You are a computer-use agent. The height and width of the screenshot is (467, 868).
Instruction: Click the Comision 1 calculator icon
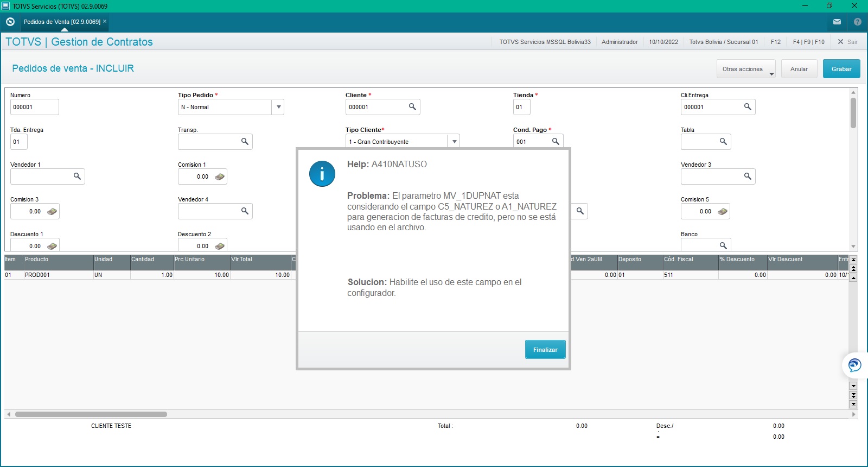pyautogui.click(x=220, y=176)
